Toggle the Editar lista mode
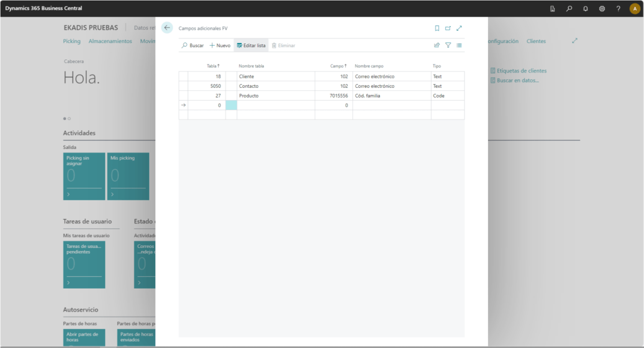Image resolution: width=644 pixels, height=348 pixels. click(x=251, y=45)
